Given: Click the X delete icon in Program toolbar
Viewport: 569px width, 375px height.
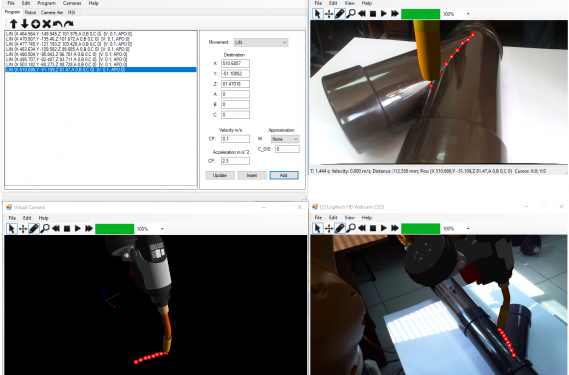Looking at the screenshot, I should (x=46, y=24).
